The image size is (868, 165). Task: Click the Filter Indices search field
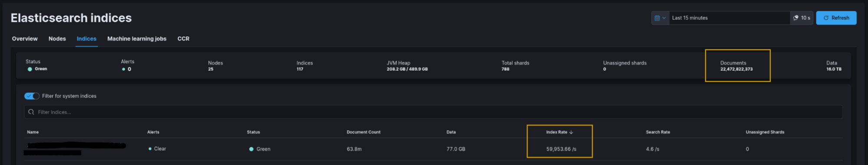[433, 112]
